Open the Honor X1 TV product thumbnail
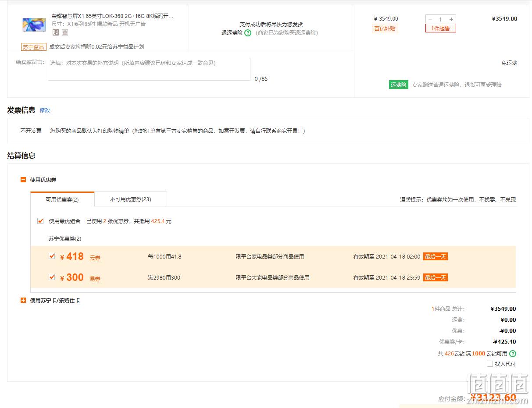This screenshot has width=532, height=408. click(x=34, y=24)
